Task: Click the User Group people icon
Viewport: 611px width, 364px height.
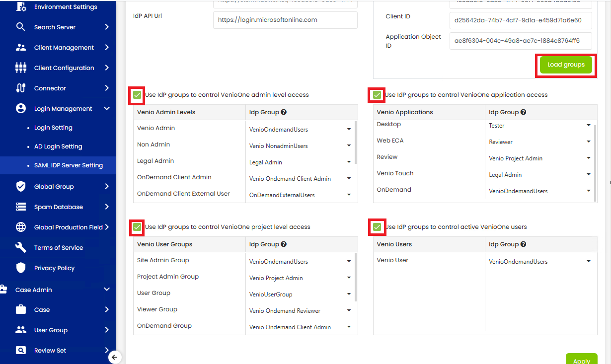Action: coord(21,330)
